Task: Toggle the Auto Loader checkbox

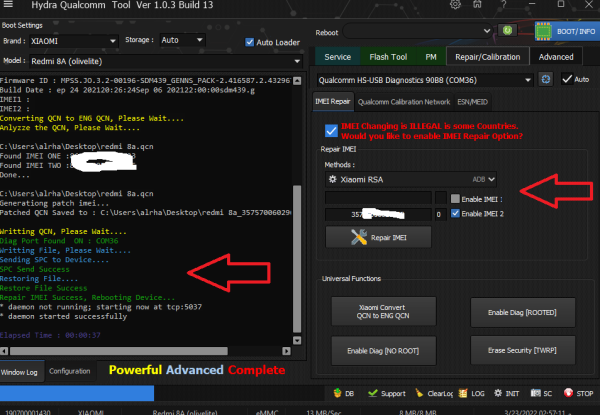Action: (249, 42)
